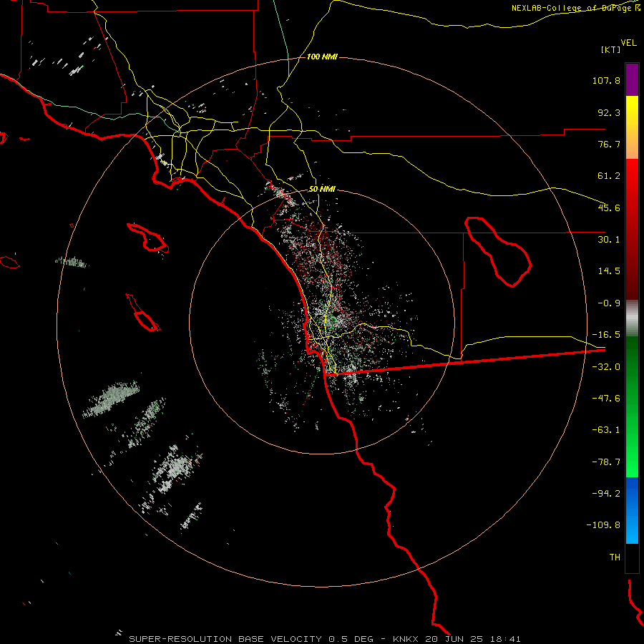This screenshot has height=644, width=644.
Task: Click the NEXLAB-College of DuPage label
Action: pos(575,8)
